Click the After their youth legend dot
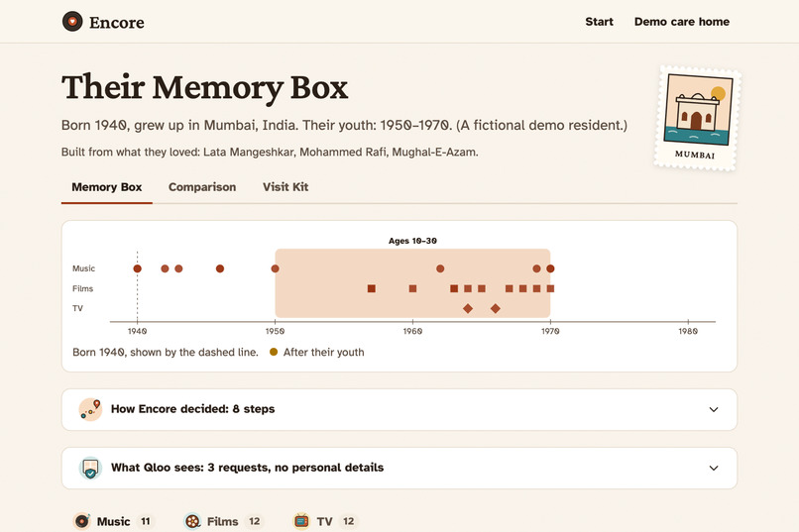799x532 pixels. click(274, 352)
